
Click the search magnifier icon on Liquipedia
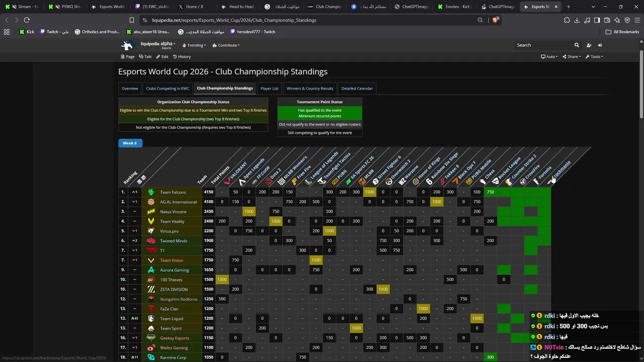577,45
